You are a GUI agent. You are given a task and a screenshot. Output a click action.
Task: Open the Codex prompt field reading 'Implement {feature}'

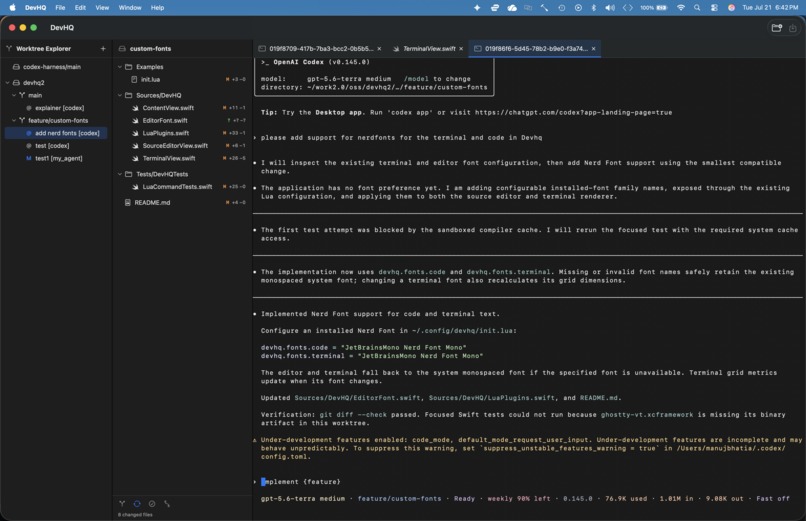point(529,482)
